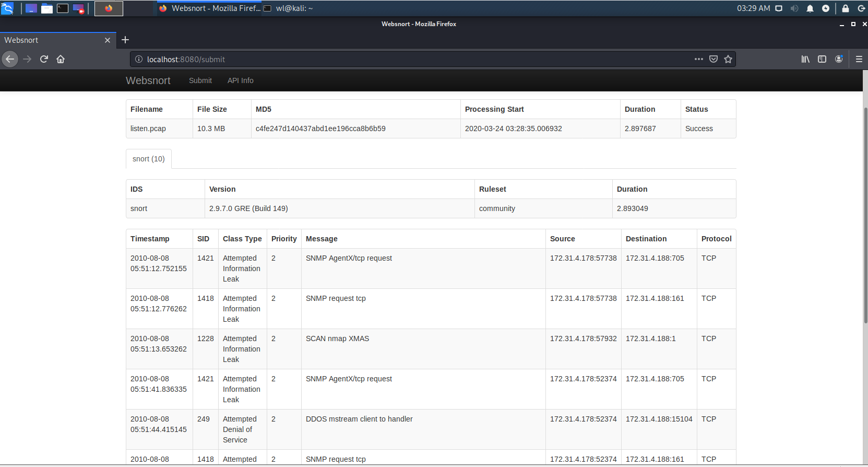Click the SID 1228 cell
This screenshot has width=868, height=467.
(x=206, y=349)
